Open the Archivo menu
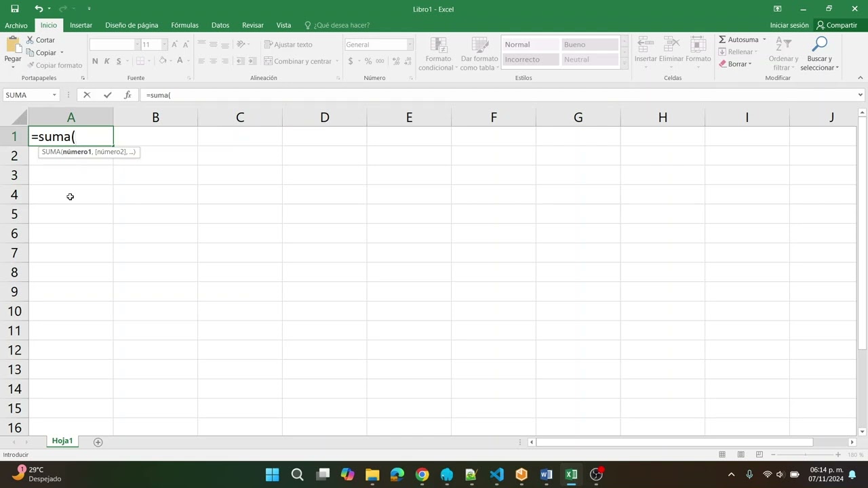The width and height of the screenshot is (868, 488). pyautogui.click(x=16, y=25)
